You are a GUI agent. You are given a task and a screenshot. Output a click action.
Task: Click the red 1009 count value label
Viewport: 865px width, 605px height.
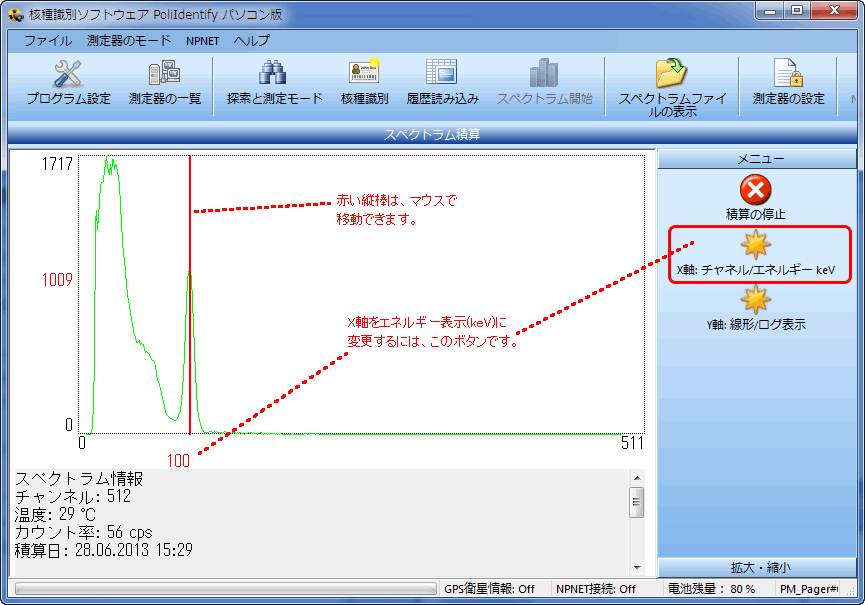(57, 280)
